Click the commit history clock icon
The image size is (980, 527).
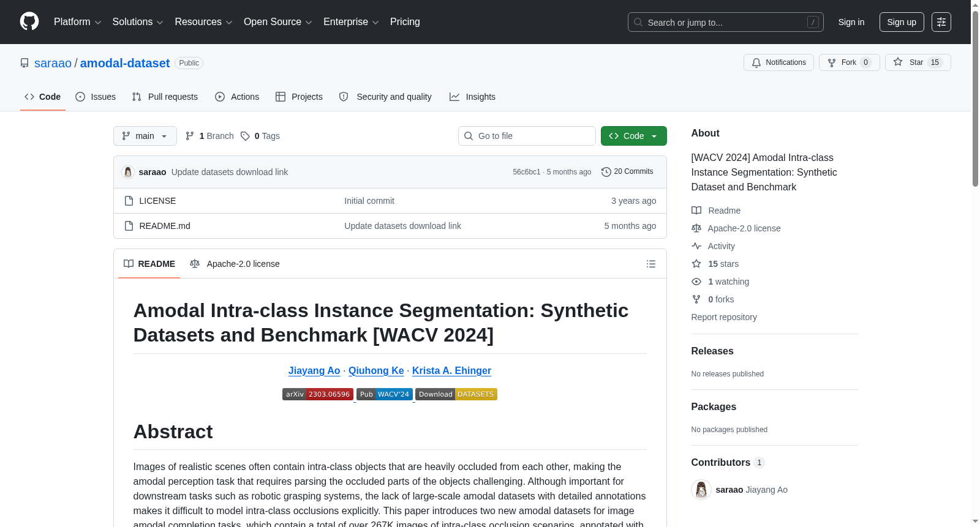coord(606,172)
